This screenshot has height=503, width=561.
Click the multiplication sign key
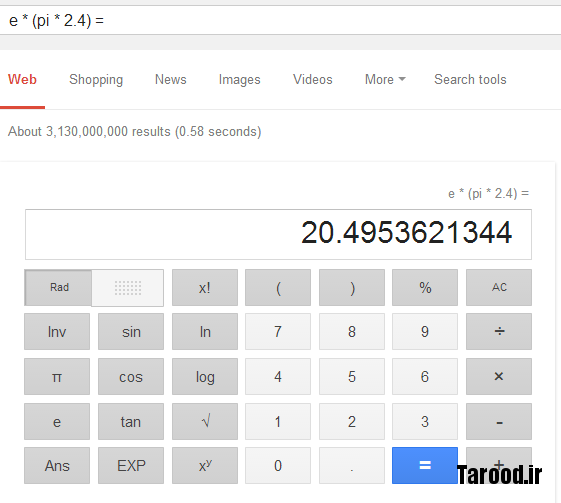click(499, 377)
